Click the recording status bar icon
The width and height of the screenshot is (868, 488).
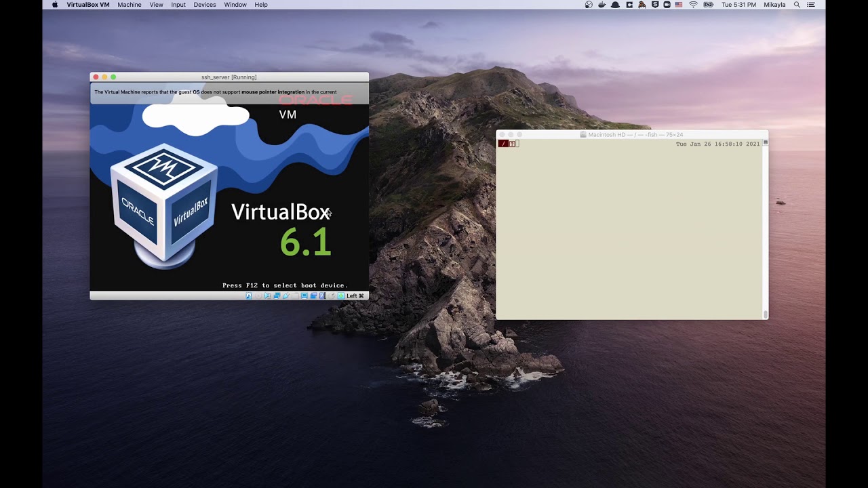[313, 296]
